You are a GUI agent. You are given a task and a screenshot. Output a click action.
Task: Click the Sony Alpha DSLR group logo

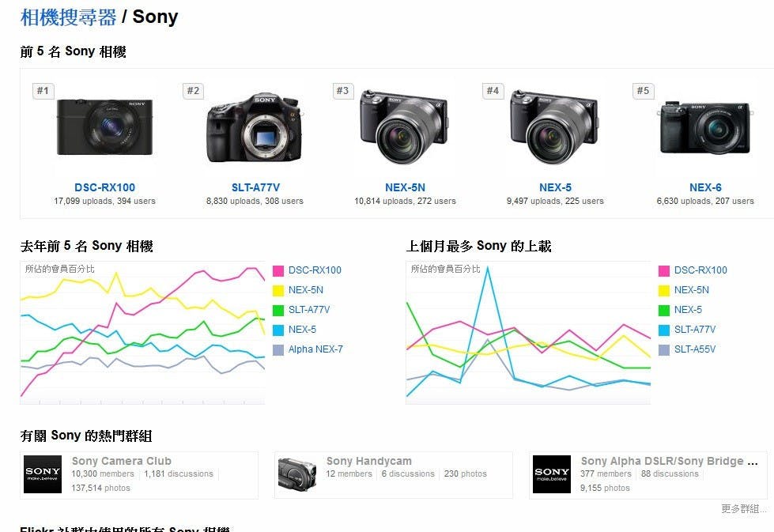tap(552, 474)
